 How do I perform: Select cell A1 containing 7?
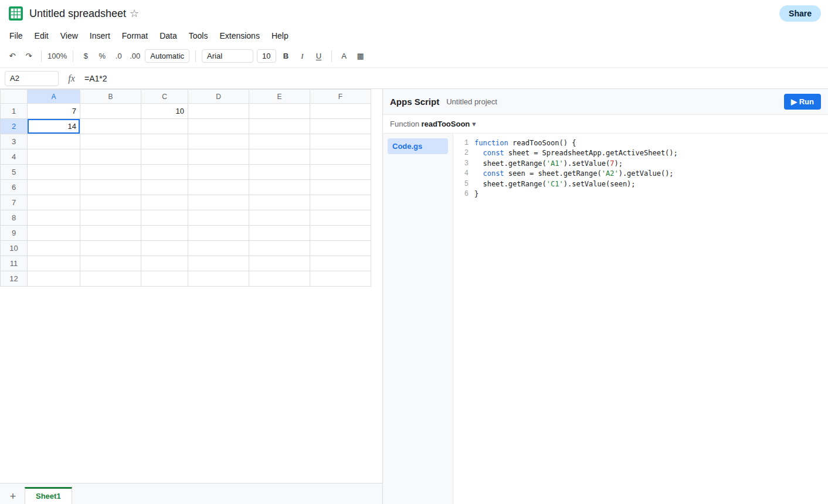point(53,111)
